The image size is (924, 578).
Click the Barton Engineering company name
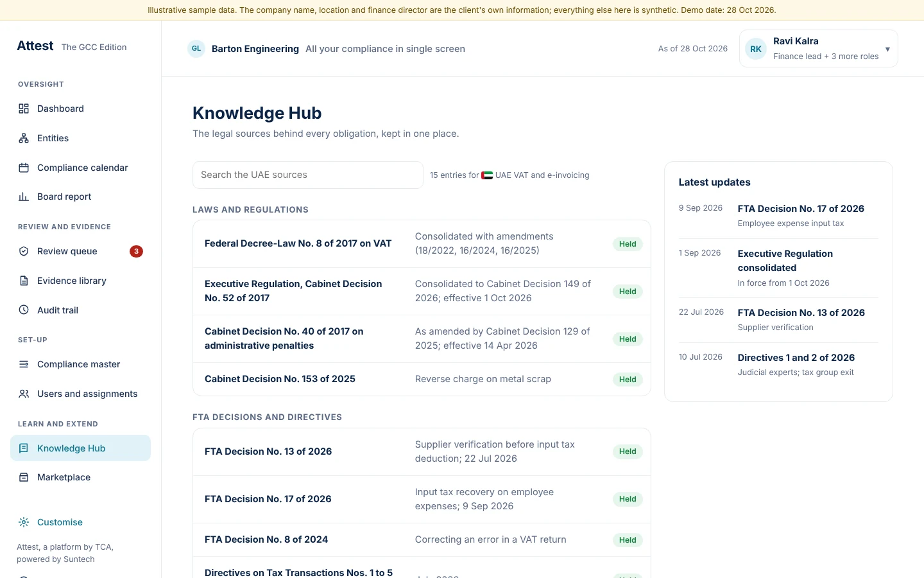pos(255,49)
